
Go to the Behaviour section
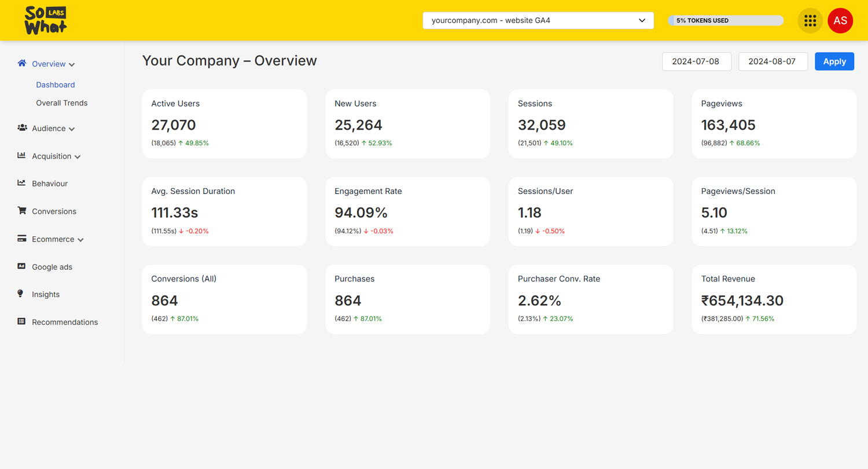[x=50, y=184]
